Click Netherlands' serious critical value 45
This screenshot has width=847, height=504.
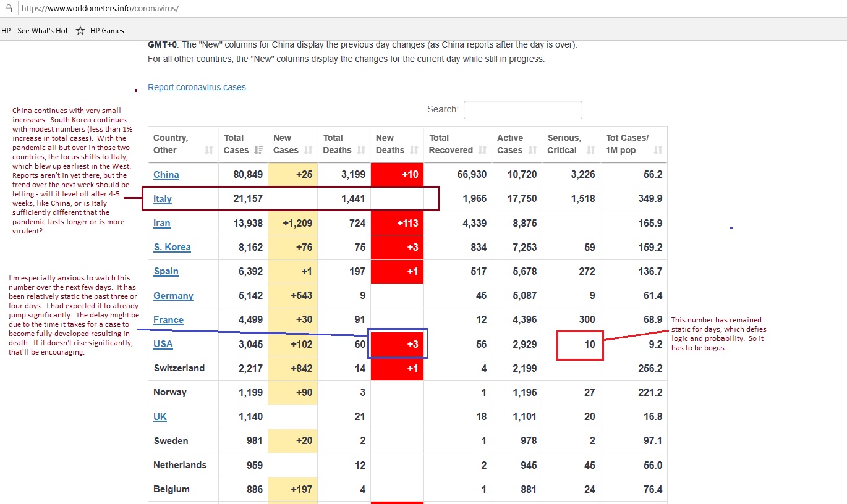pos(590,465)
